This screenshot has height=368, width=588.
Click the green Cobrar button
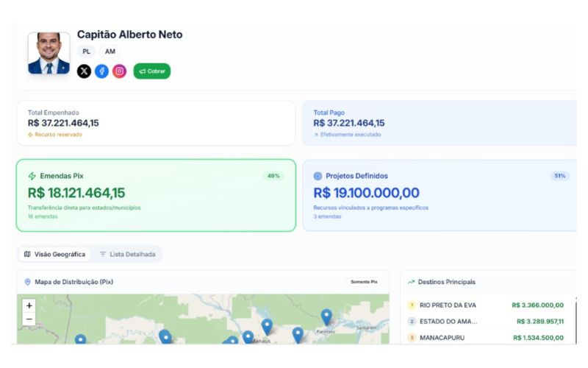[x=152, y=71]
